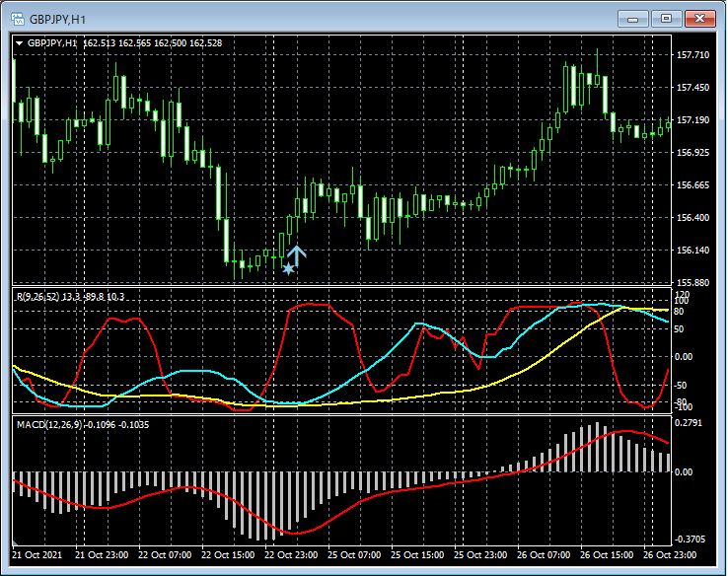Image resolution: width=728 pixels, height=576 pixels.
Task: Click the 25 Oct 15:00 time label
Action: tap(416, 554)
